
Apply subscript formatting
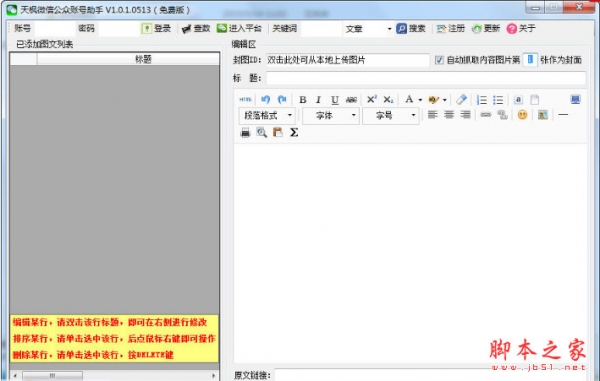pos(388,100)
